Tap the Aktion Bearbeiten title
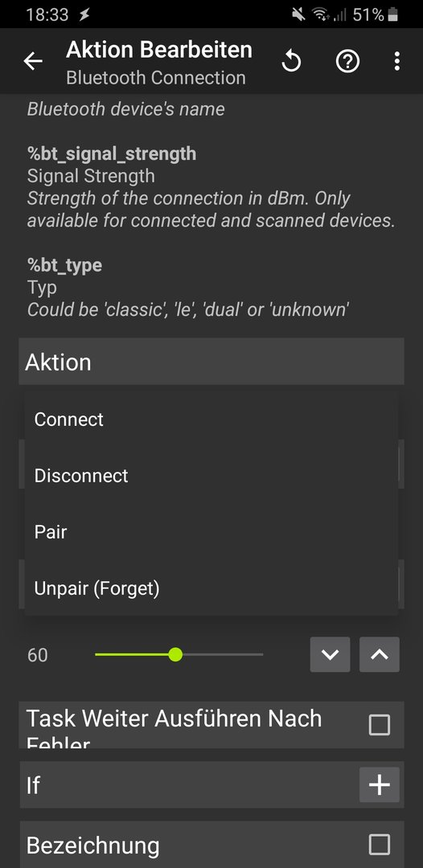Viewport: 423px width, 868px height. point(159,50)
